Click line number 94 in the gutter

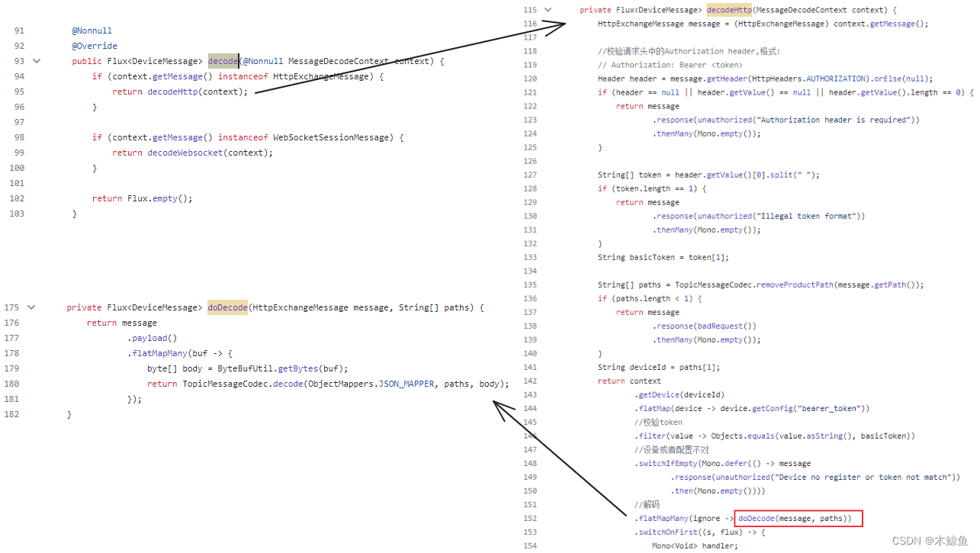(19, 76)
